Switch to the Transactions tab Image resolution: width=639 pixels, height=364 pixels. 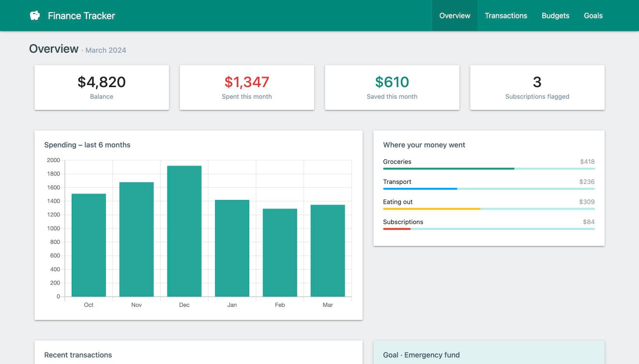[506, 15]
